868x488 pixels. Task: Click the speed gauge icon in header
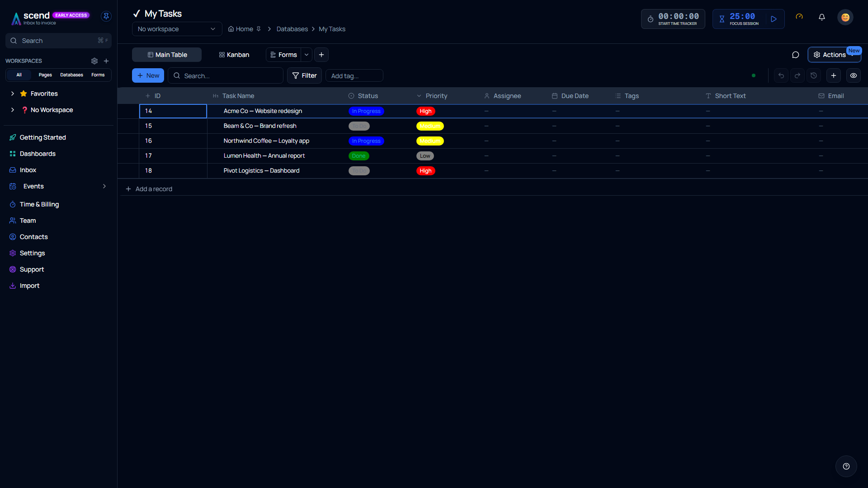(799, 17)
